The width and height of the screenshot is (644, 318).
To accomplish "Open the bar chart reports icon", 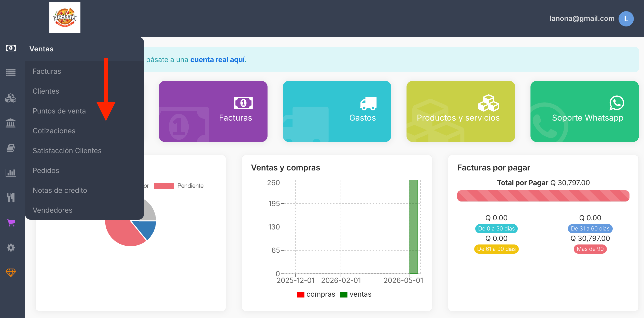I will pyautogui.click(x=11, y=173).
